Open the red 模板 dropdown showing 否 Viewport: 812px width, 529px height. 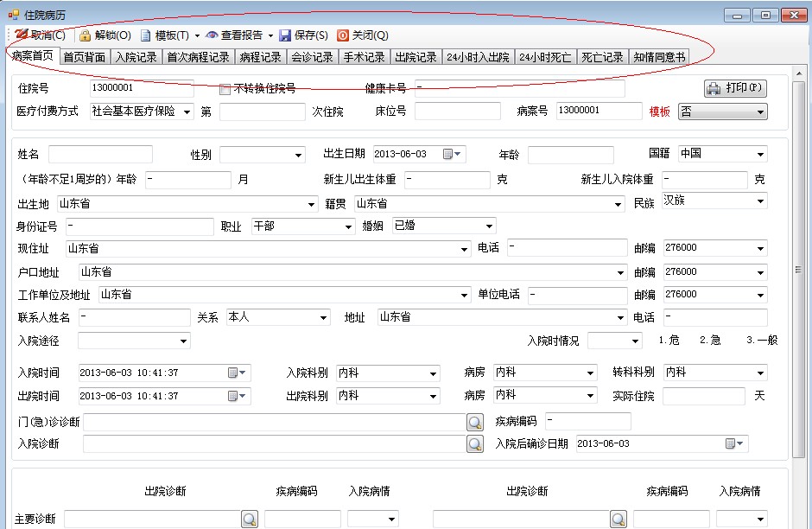[723, 112]
